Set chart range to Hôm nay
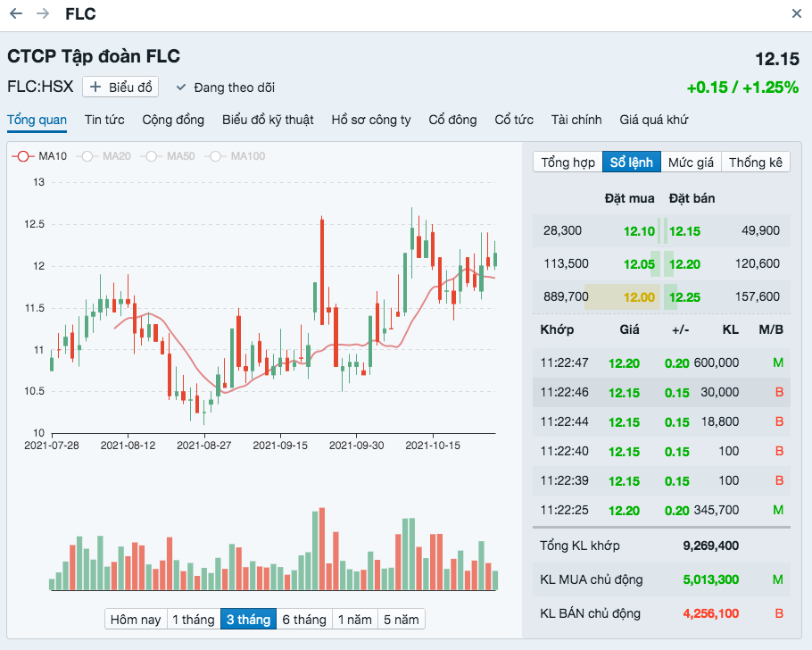The image size is (812, 650). [136, 620]
